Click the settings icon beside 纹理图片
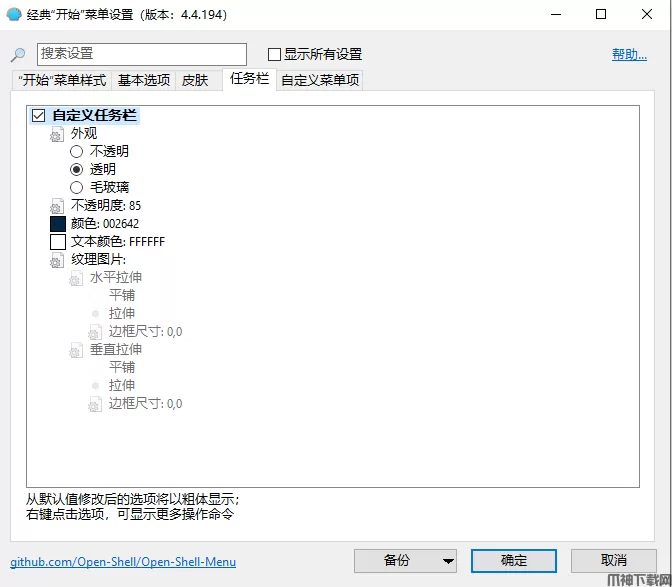Screen dimensions: 672x587 coord(57,260)
